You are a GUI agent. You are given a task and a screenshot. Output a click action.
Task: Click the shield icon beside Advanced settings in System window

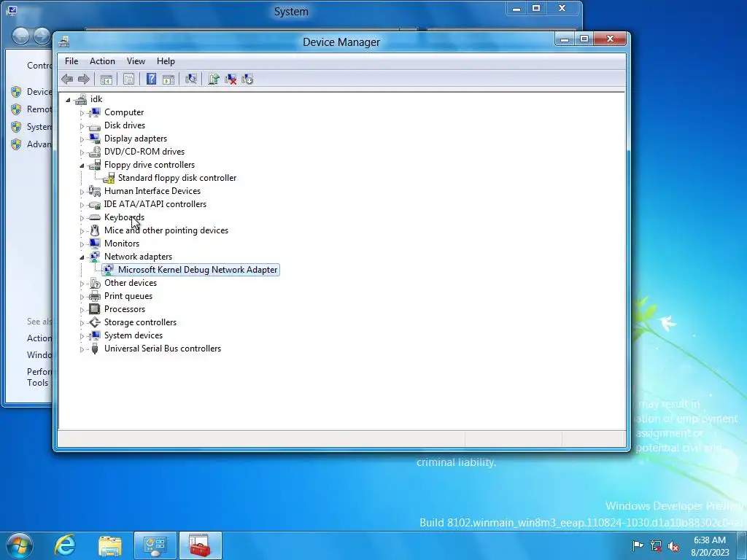16,144
